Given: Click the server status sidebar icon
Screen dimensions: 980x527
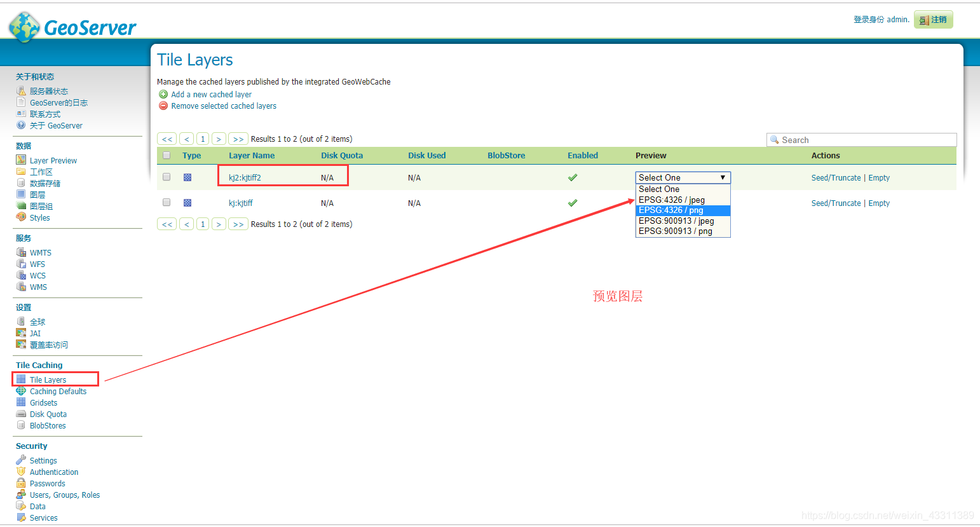Looking at the screenshot, I should [x=21, y=91].
